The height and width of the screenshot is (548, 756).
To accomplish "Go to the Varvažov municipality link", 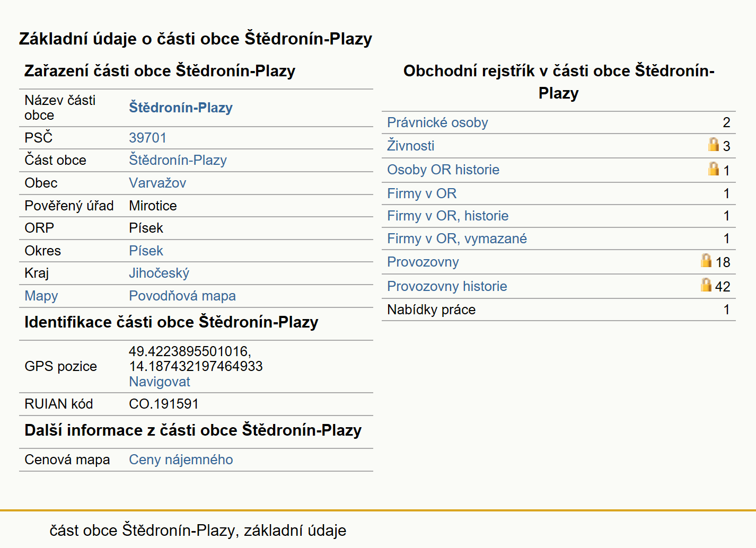I will coord(157,183).
